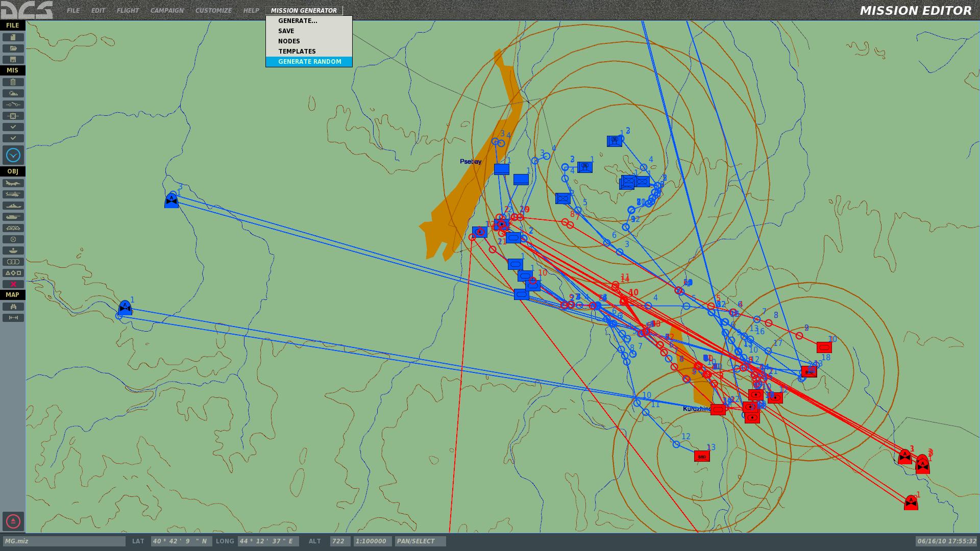Click the blue clock time icon

tap(13, 155)
